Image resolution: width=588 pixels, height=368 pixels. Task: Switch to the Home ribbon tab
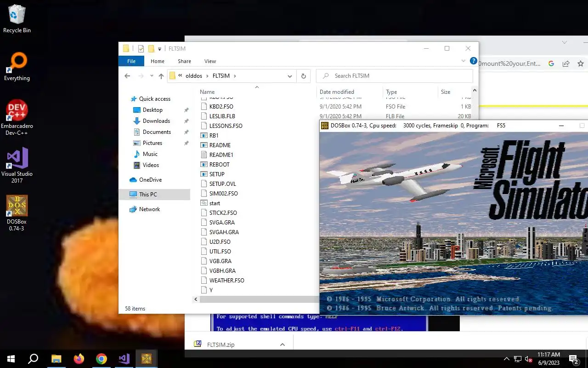(x=158, y=61)
